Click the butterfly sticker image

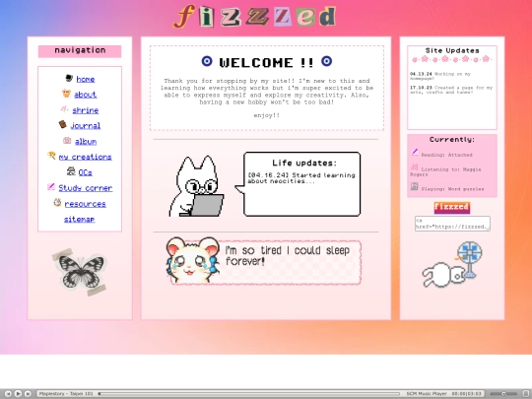[80, 272]
